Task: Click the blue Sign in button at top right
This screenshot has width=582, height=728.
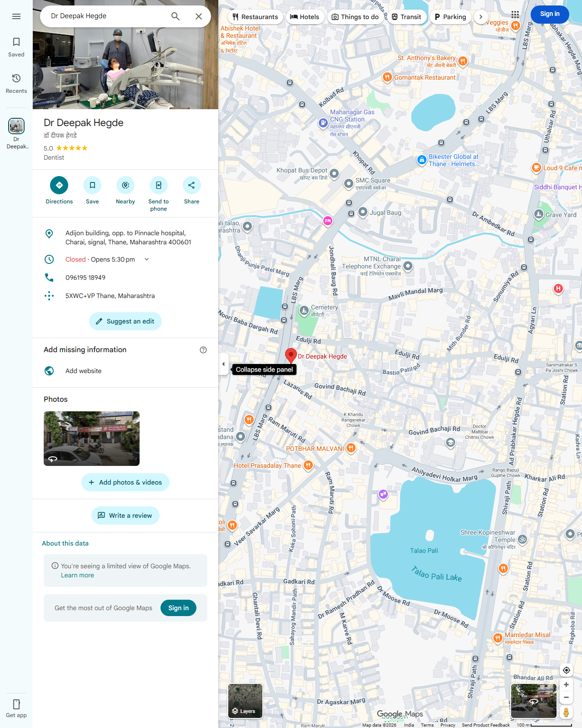Action: 550,14
